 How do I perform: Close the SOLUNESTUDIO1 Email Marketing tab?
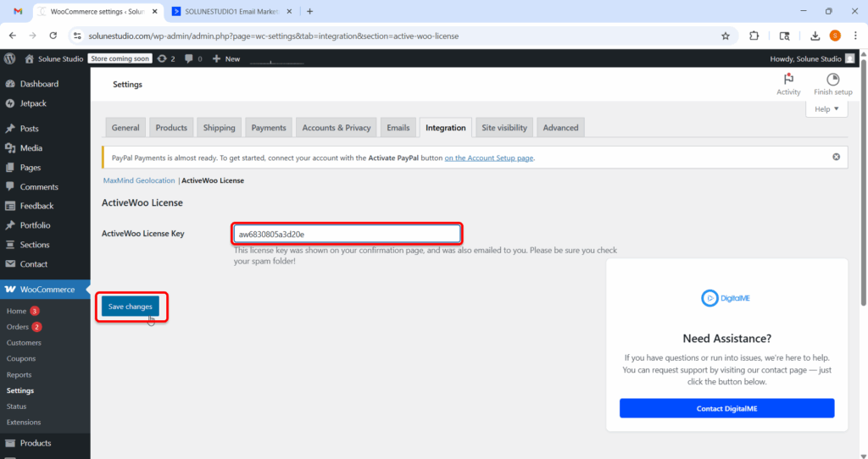pos(289,11)
